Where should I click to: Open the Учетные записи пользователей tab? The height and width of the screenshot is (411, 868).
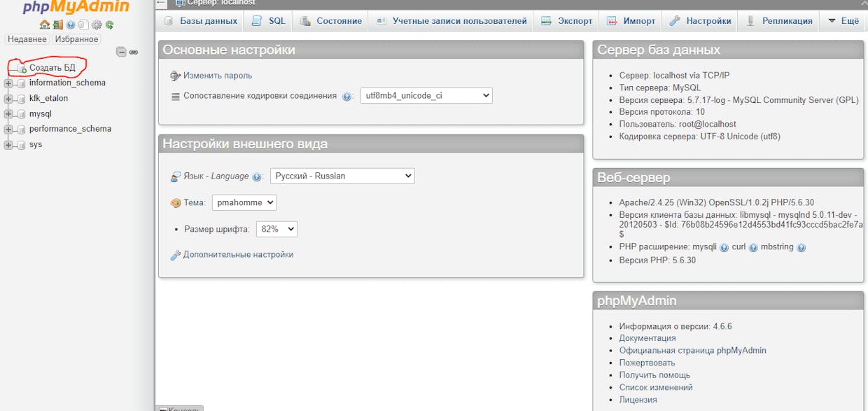coord(451,21)
